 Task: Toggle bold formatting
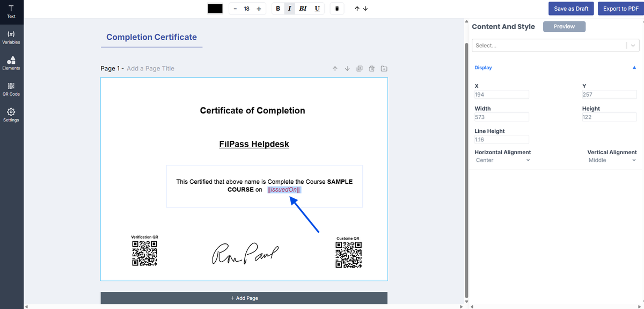(x=277, y=9)
